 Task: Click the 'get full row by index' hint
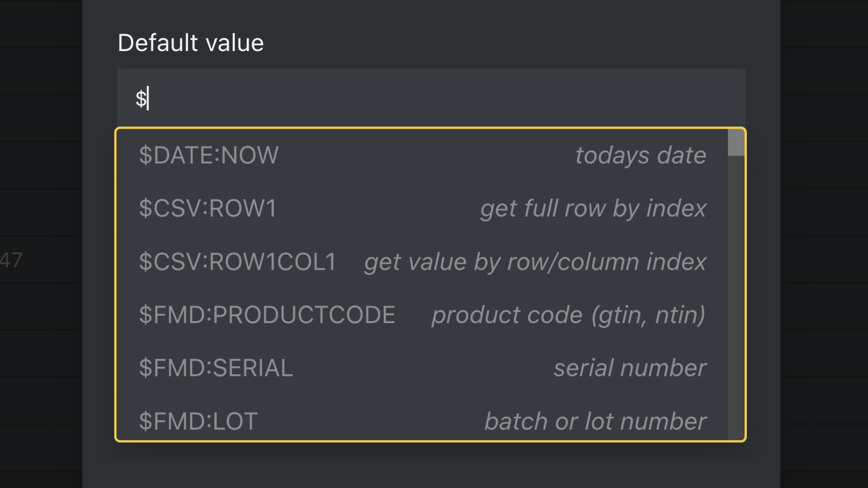[x=593, y=208]
